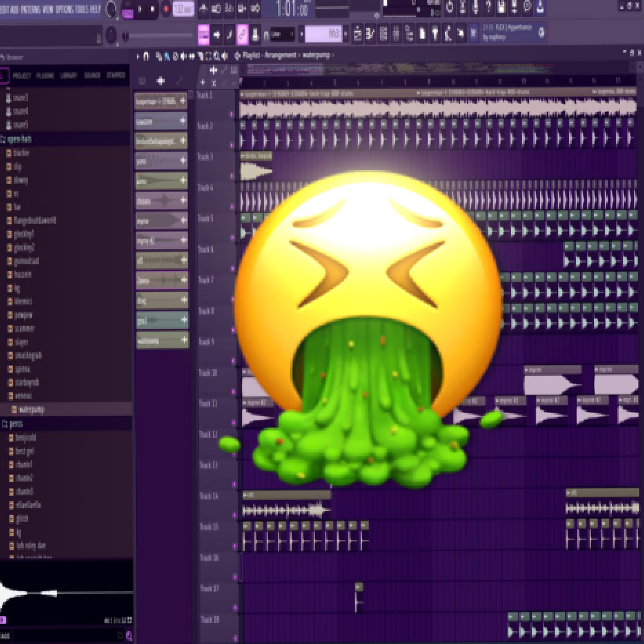This screenshot has height=644, width=644.
Task: Toggle mute switch on Track 4
Action: pyautogui.click(x=232, y=207)
